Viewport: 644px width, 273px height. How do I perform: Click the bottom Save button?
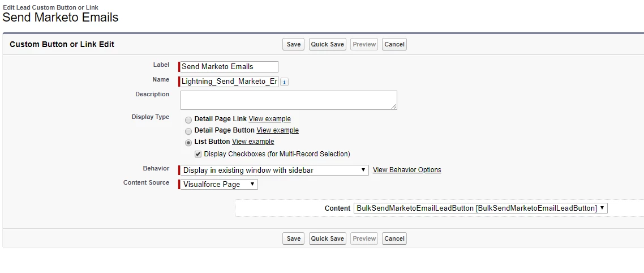point(293,238)
